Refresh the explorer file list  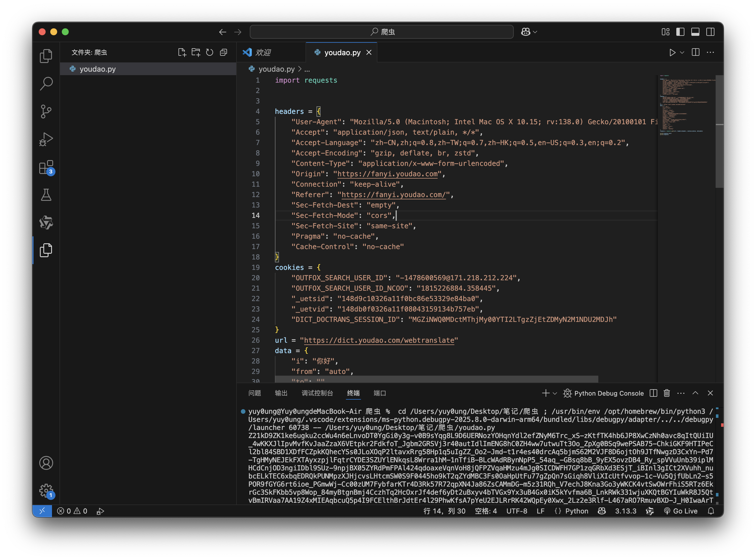(x=210, y=52)
